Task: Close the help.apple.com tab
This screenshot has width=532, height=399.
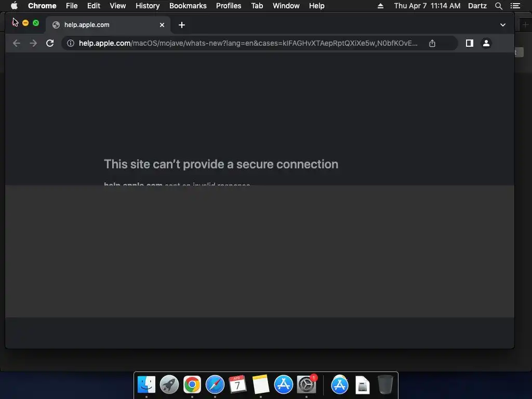Action: 162,25
